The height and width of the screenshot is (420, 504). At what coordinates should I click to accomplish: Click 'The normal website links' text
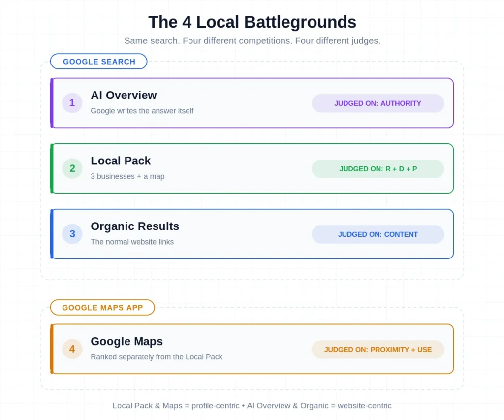click(132, 242)
